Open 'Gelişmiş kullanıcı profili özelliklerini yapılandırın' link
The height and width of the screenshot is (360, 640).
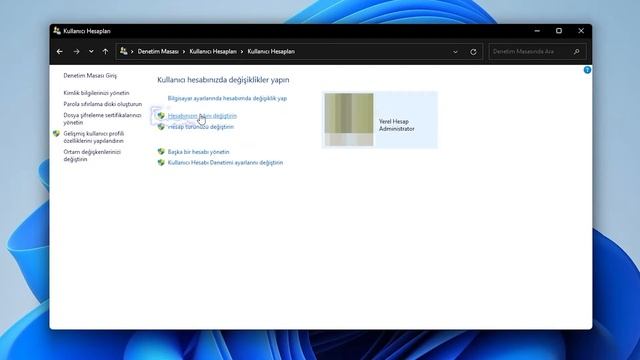pyautogui.click(x=94, y=137)
